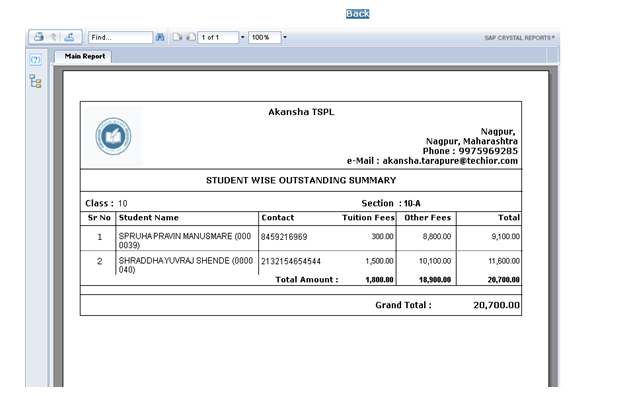Click student name SPRUHA PRAVIN MANUSMARE
This screenshot has width=622, height=396.
[185, 240]
